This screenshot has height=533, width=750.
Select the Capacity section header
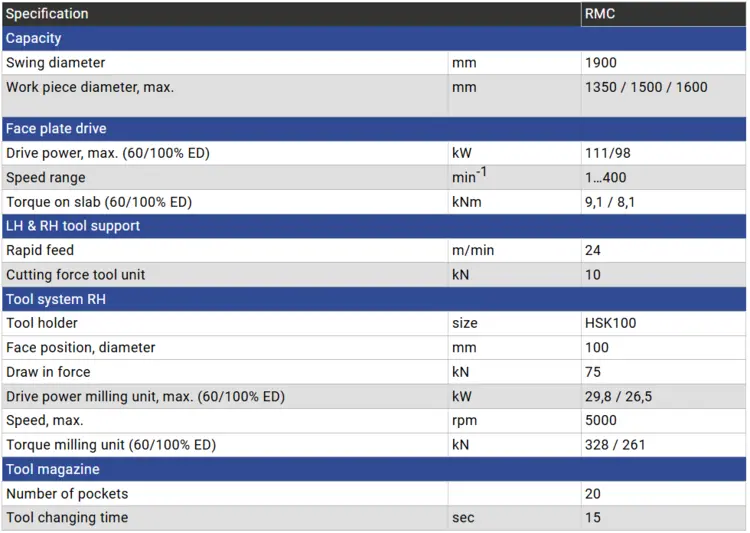click(34, 38)
